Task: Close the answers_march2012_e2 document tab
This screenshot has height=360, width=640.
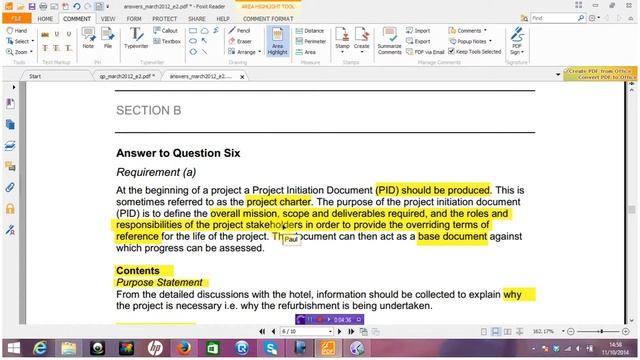Action: click(x=242, y=77)
